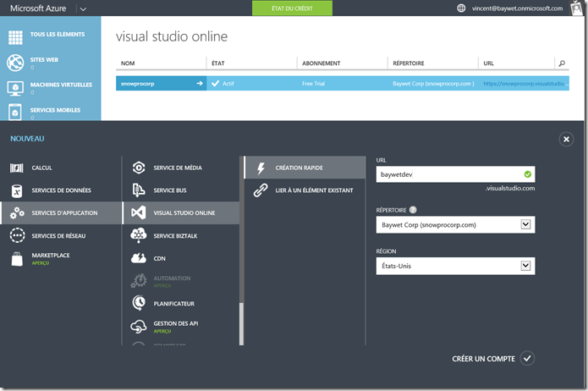Select Services de Données category
The height and width of the screenshot is (391, 588).
61,190
